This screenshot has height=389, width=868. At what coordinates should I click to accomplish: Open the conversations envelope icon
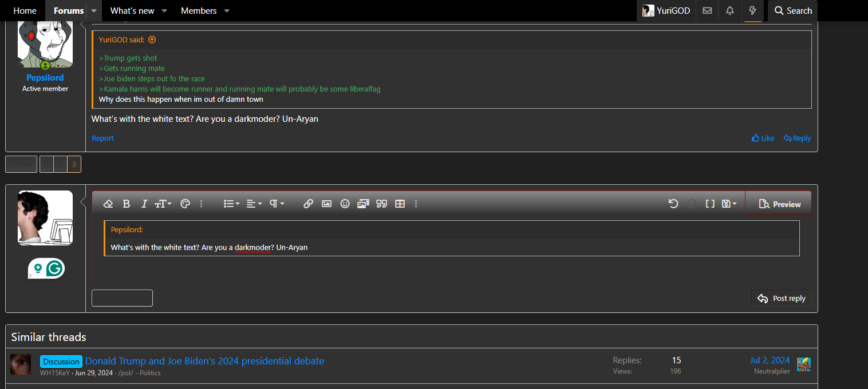click(707, 11)
